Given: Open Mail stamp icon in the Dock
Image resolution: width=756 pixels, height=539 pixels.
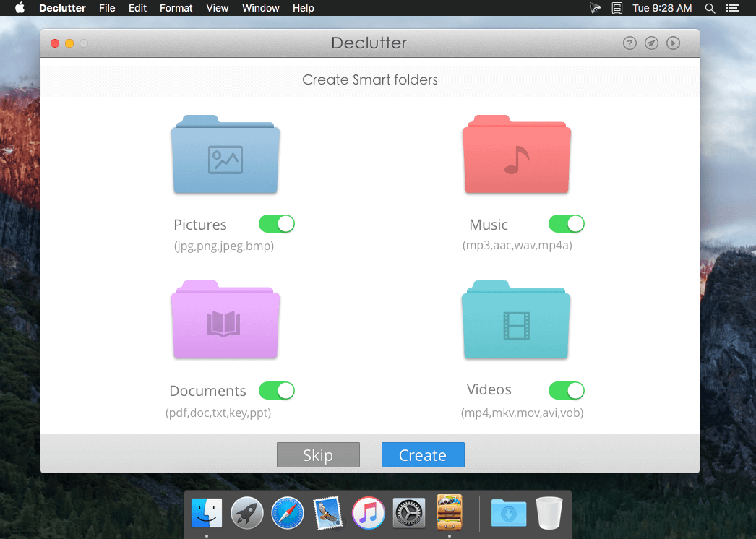Looking at the screenshot, I should click(x=328, y=513).
